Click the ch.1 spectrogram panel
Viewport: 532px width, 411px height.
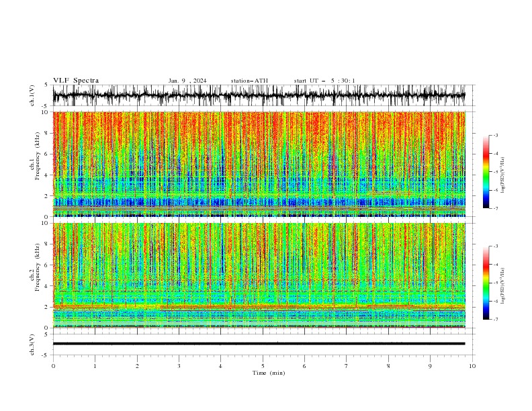pyautogui.click(x=259, y=164)
